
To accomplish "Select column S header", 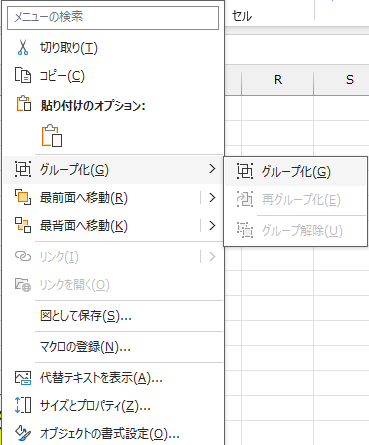I will [x=342, y=80].
